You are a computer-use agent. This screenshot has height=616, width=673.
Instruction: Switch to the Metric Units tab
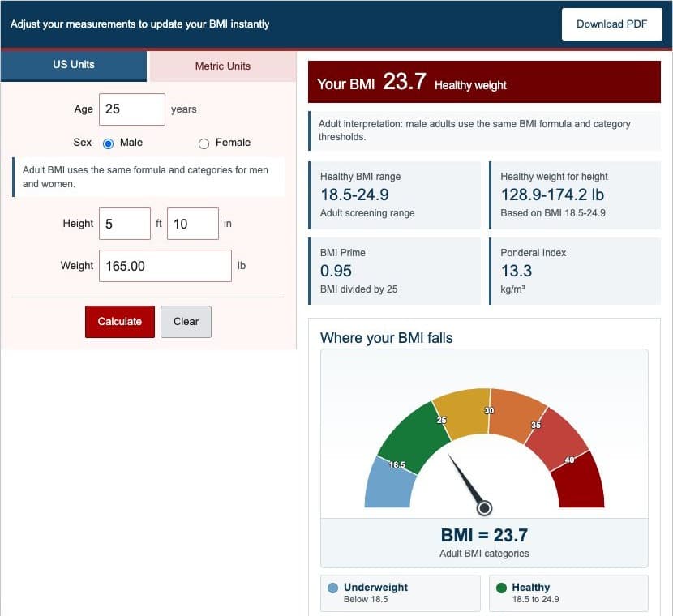click(223, 66)
